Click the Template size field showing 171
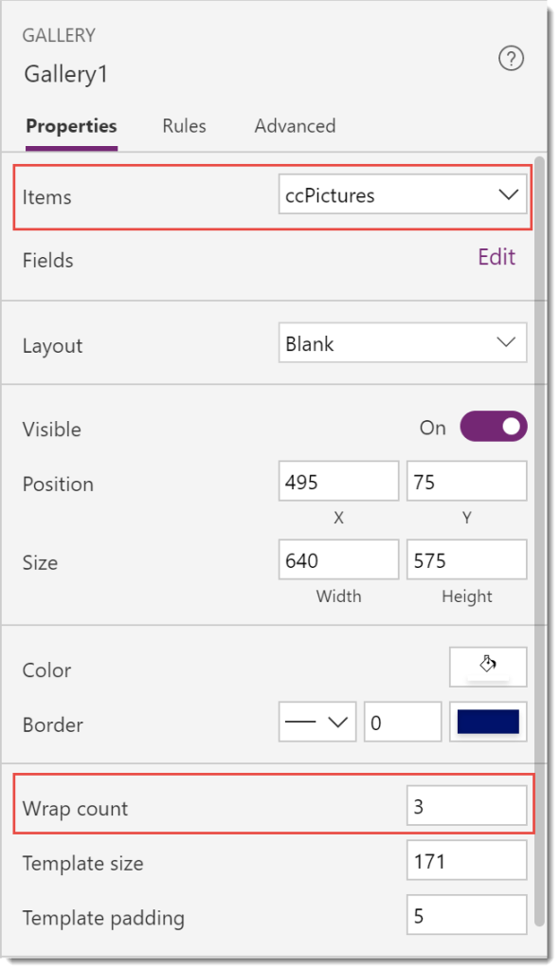 [x=466, y=860]
